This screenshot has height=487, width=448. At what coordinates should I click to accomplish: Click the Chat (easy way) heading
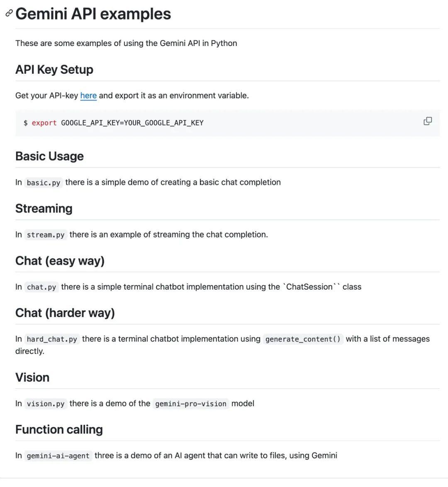(x=60, y=261)
